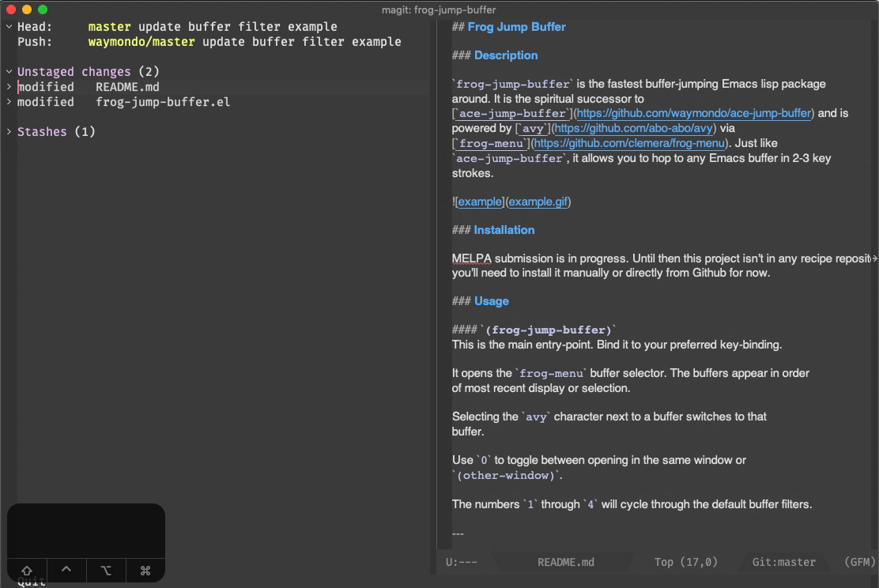Expand the Stashes section
The width and height of the screenshot is (879, 588).
[x=9, y=131]
